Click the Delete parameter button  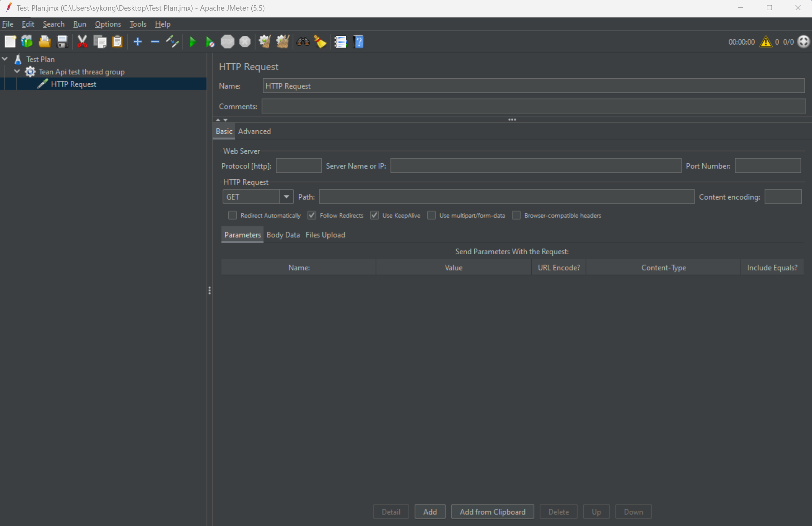pyautogui.click(x=558, y=511)
